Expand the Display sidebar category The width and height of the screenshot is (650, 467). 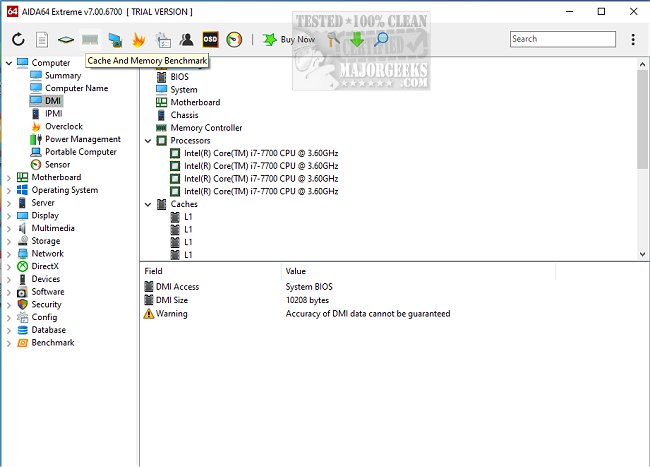(x=9, y=216)
